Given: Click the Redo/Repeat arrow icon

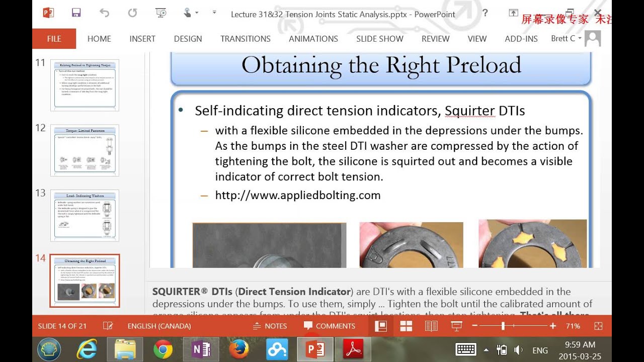Looking at the screenshot, I should pyautogui.click(x=132, y=13).
